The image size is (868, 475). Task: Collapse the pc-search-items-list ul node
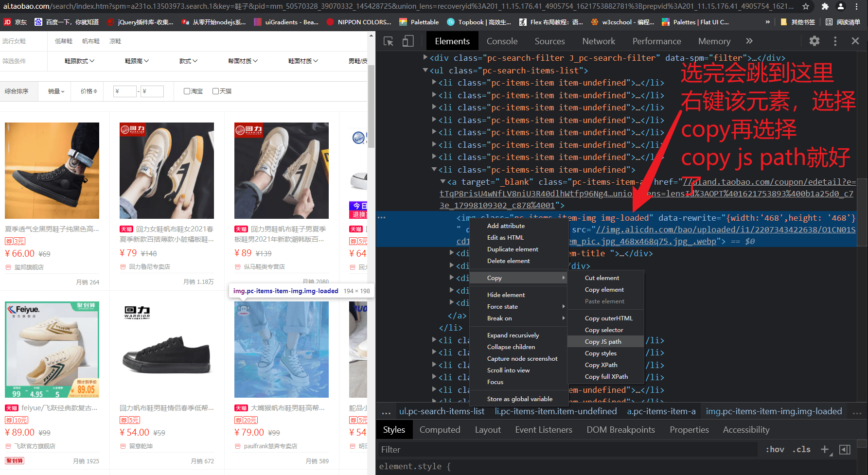pyautogui.click(x=425, y=70)
